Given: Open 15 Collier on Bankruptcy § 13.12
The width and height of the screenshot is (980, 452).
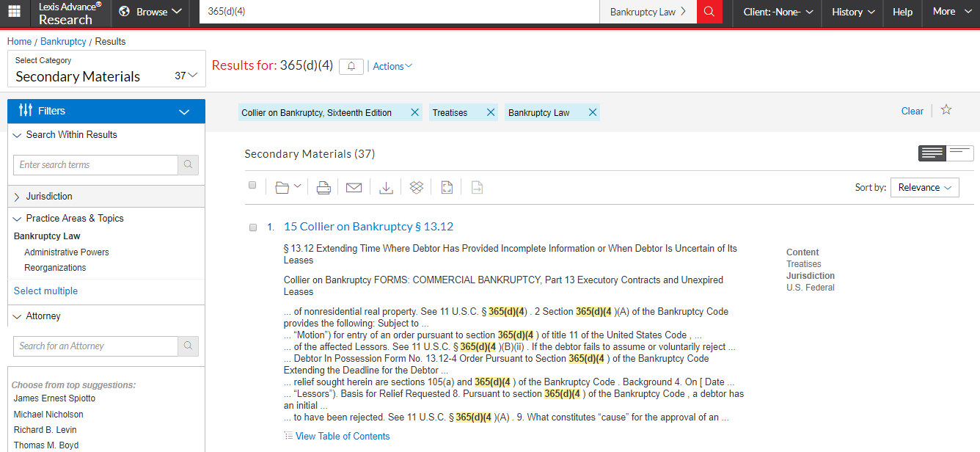Looking at the screenshot, I should 368,226.
